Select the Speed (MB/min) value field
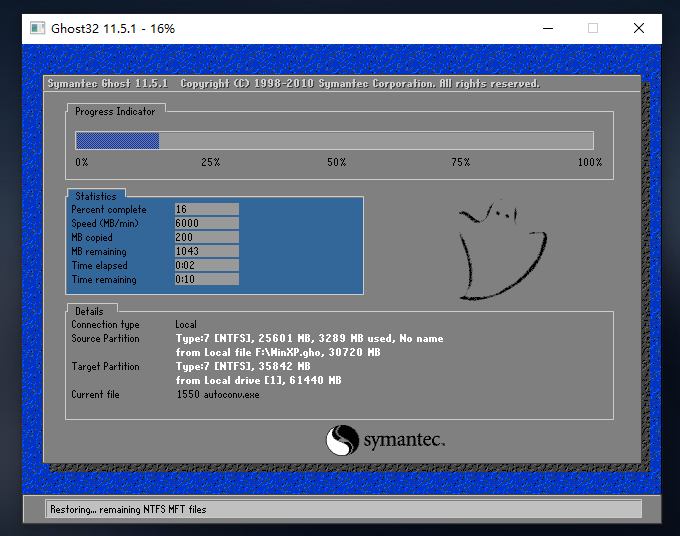Screen dimensions: 680x536 206,224
